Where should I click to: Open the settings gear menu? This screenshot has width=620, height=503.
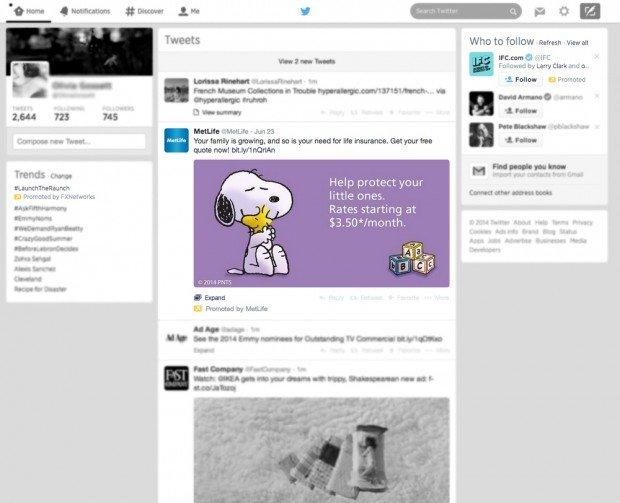pyautogui.click(x=564, y=11)
